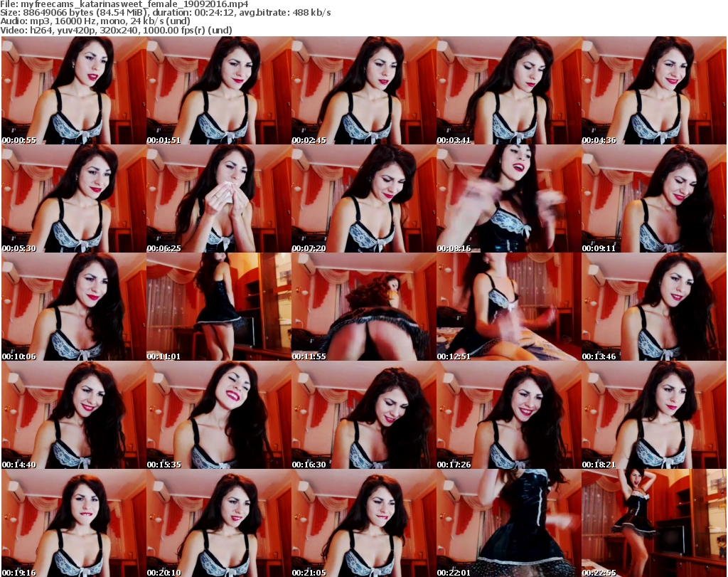Open thumbnail marked 00:17:26

tap(508, 415)
